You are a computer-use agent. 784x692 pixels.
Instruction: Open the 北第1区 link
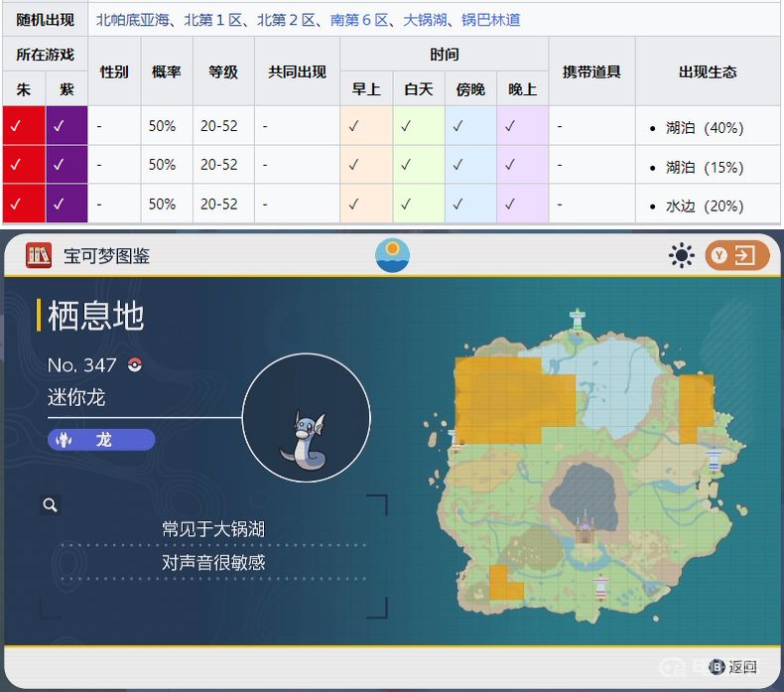point(213,20)
